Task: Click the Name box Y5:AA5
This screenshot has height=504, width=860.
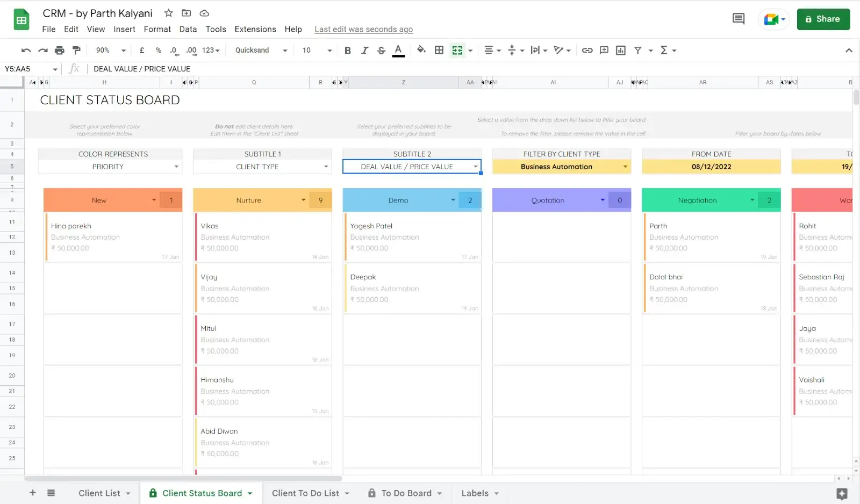Action: point(31,69)
